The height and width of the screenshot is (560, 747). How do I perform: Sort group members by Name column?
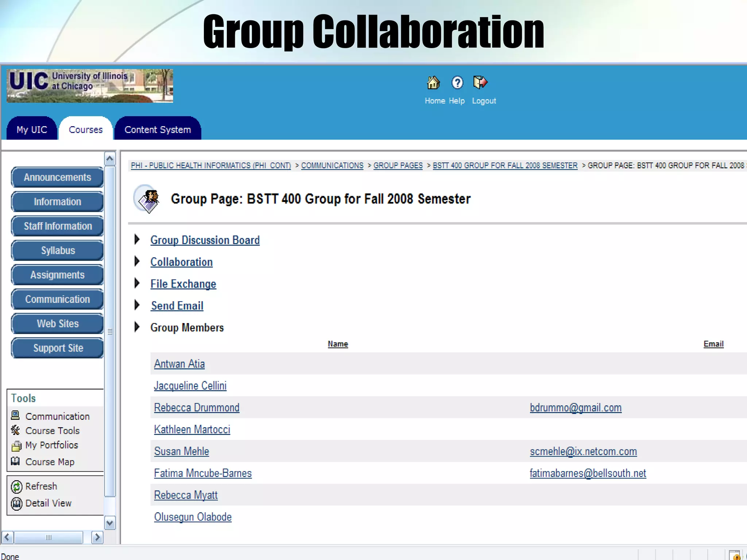[338, 344]
